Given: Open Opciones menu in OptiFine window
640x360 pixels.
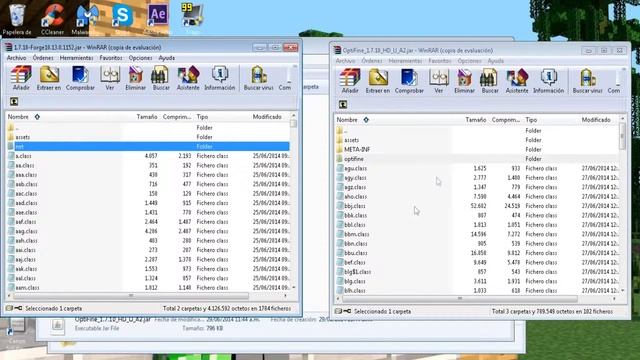Looking at the screenshot, I should pyautogui.click(x=469, y=61).
